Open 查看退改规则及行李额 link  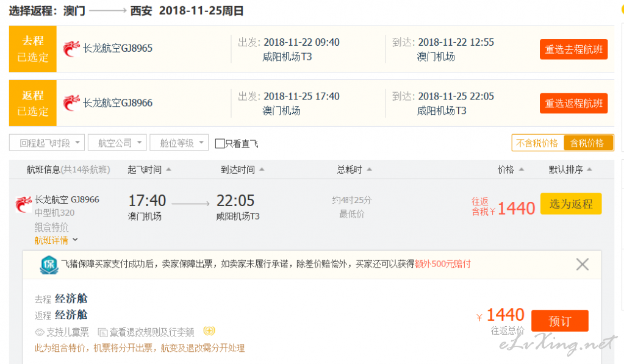tap(152, 332)
